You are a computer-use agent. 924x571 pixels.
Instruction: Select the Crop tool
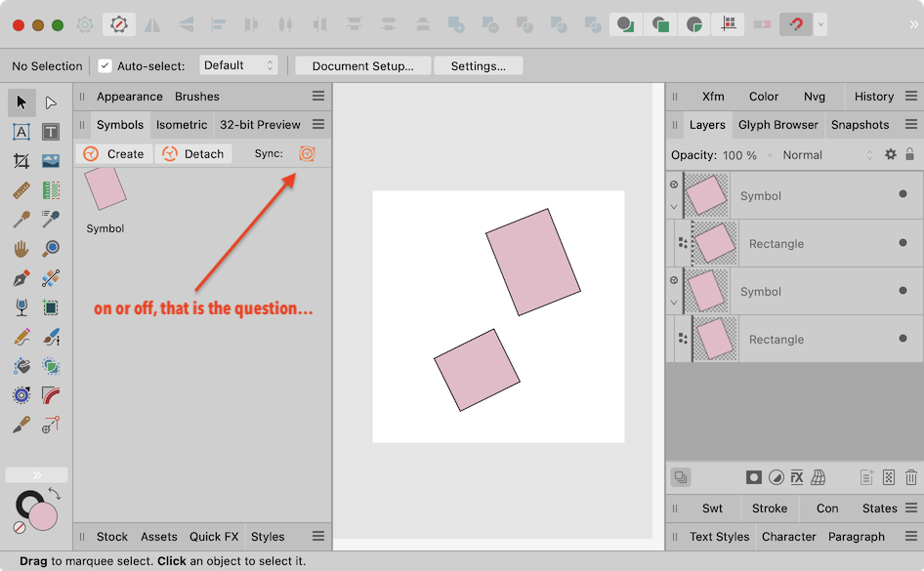coord(21,161)
